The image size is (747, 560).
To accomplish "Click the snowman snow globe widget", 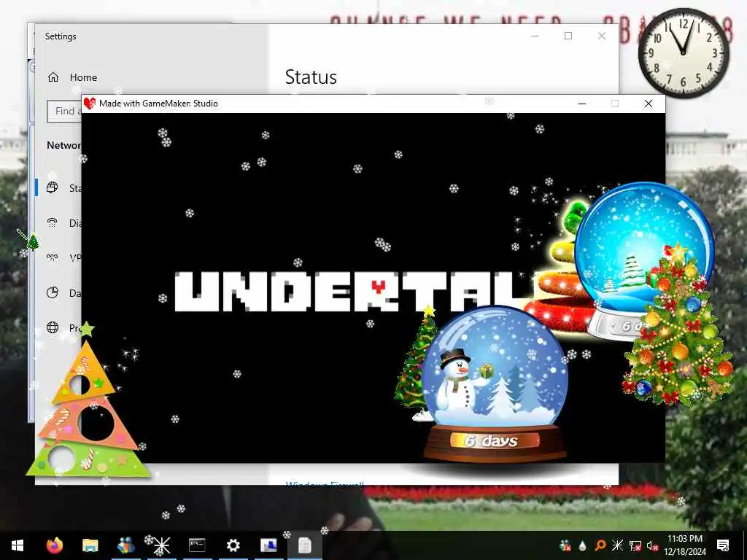I will [494, 384].
